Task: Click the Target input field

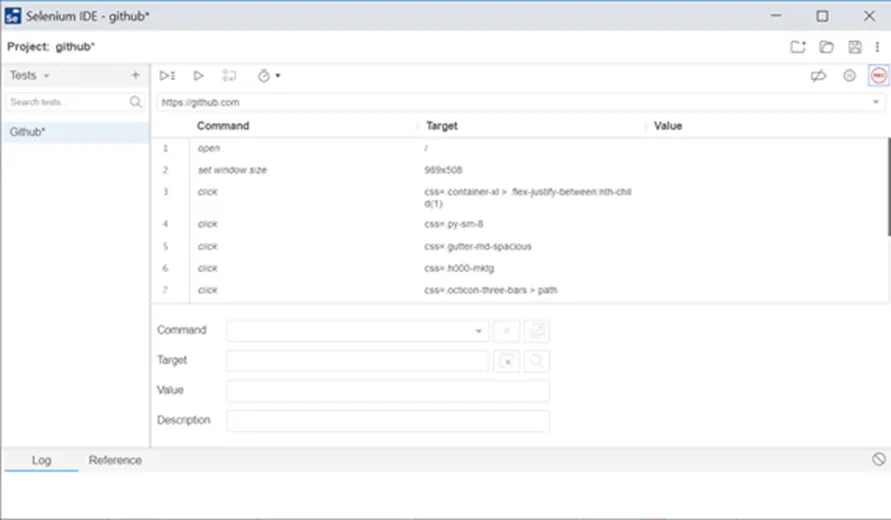Action: coord(357,361)
